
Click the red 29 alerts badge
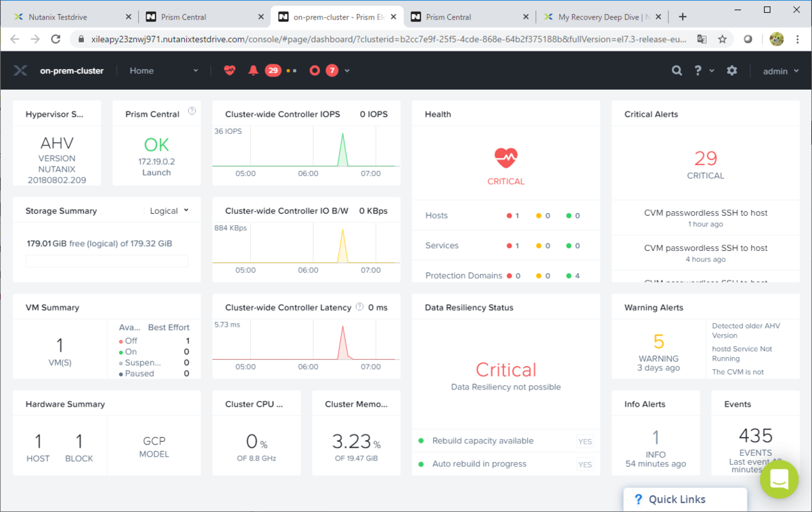[273, 70]
